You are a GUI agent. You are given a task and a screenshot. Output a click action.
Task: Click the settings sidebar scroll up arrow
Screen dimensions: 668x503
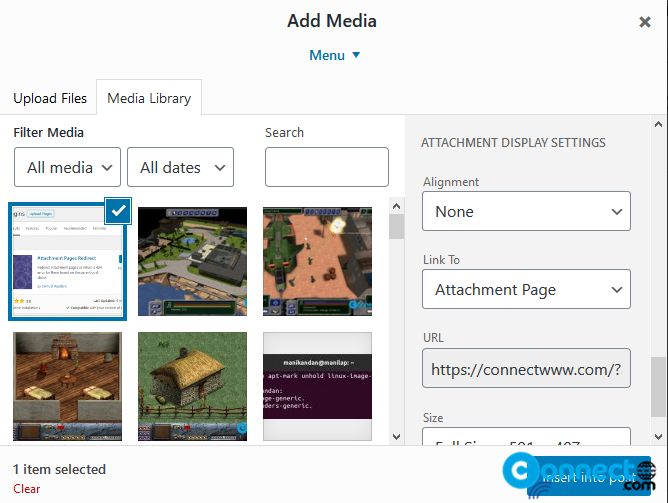(x=658, y=124)
